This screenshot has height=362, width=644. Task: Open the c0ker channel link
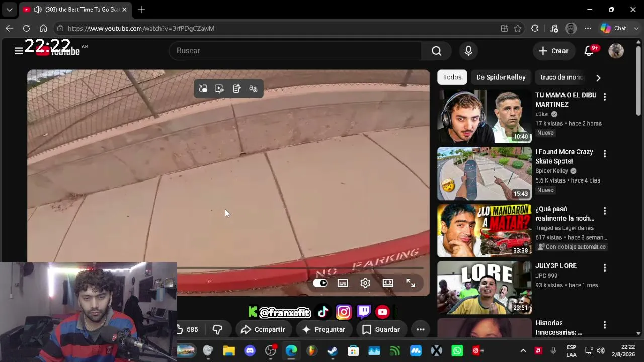click(x=542, y=114)
